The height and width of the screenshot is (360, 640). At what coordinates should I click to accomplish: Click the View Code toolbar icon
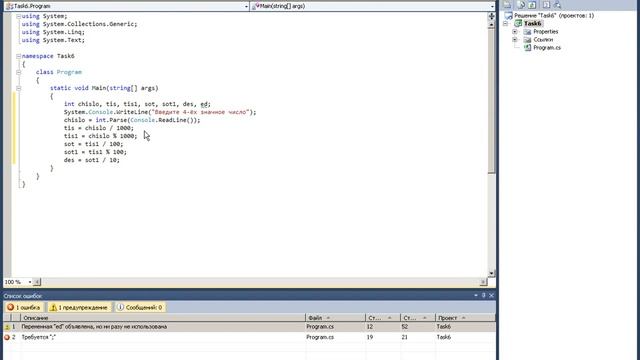coord(546,5)
